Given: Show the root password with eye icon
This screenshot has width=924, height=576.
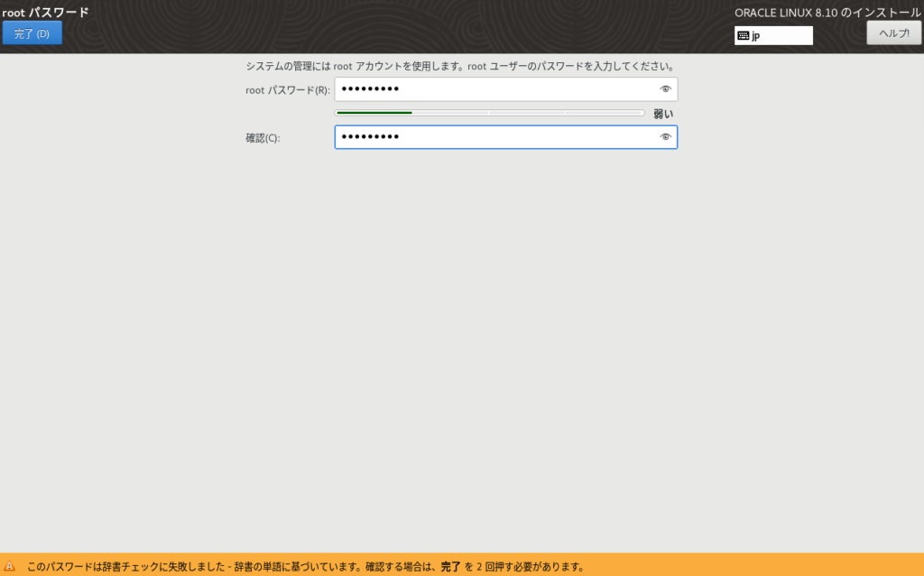Looking at the screenshot, I should tap(665, 89).
